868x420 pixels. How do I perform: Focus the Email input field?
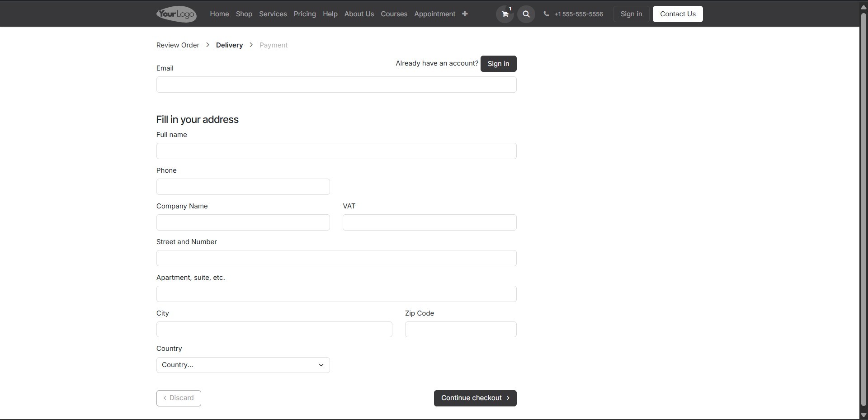click(x=336, y=85)
